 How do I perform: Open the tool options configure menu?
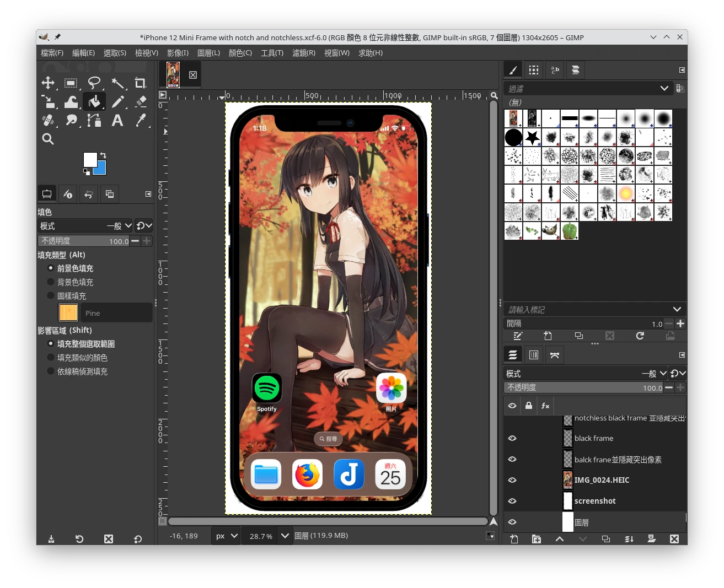tap(148, 194)
